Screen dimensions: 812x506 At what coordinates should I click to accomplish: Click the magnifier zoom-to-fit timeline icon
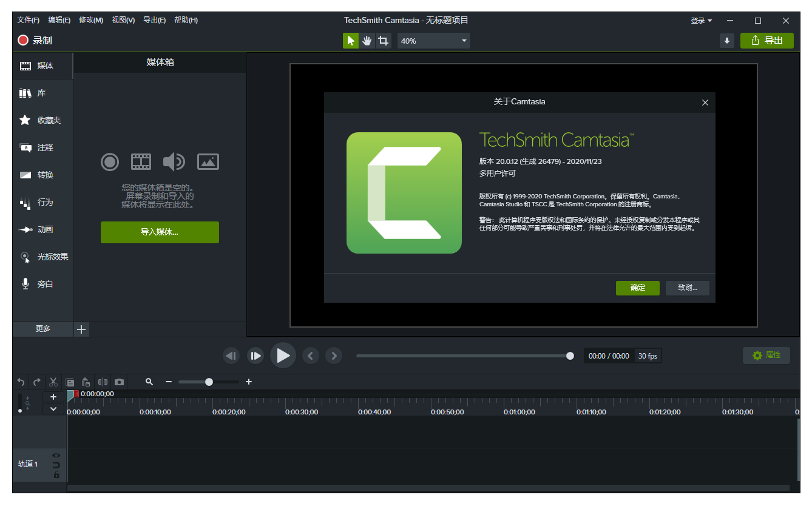(149, 382)
